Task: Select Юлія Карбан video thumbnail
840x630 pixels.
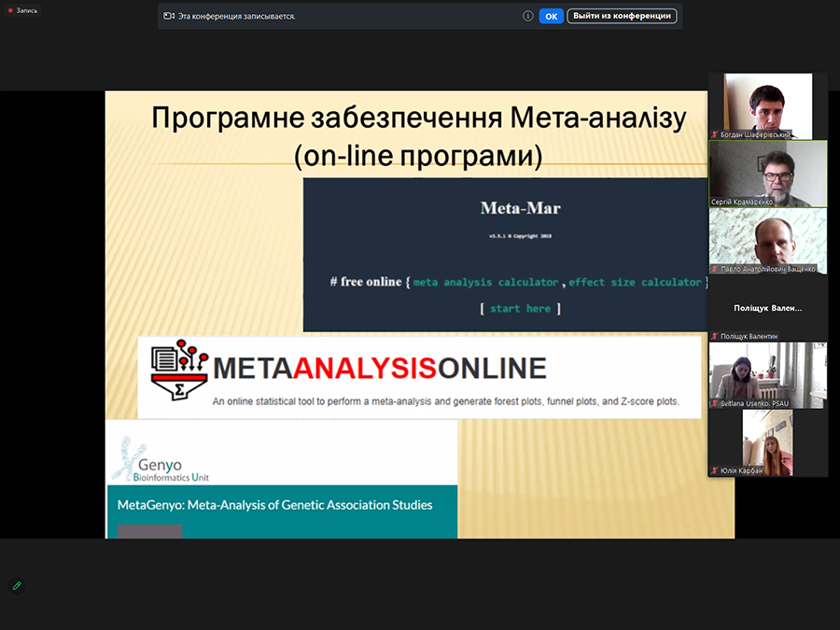Action: (x=768, y=443)
